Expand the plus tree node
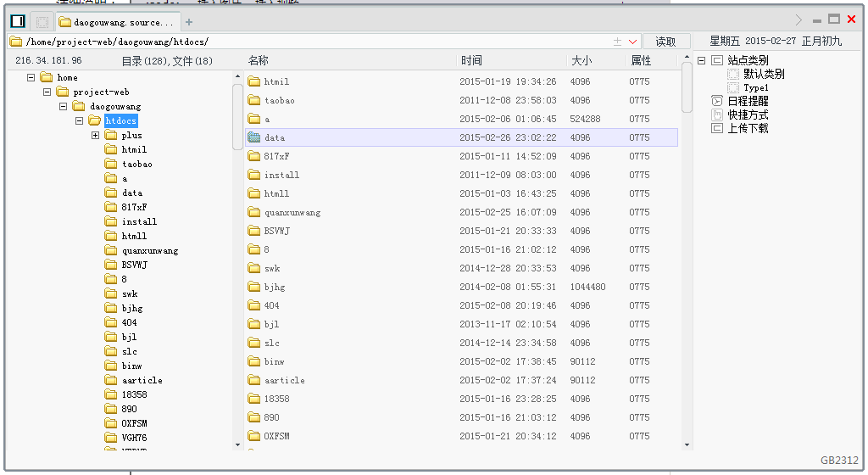This screenshot has height=475, width=868. pos(95,135)
